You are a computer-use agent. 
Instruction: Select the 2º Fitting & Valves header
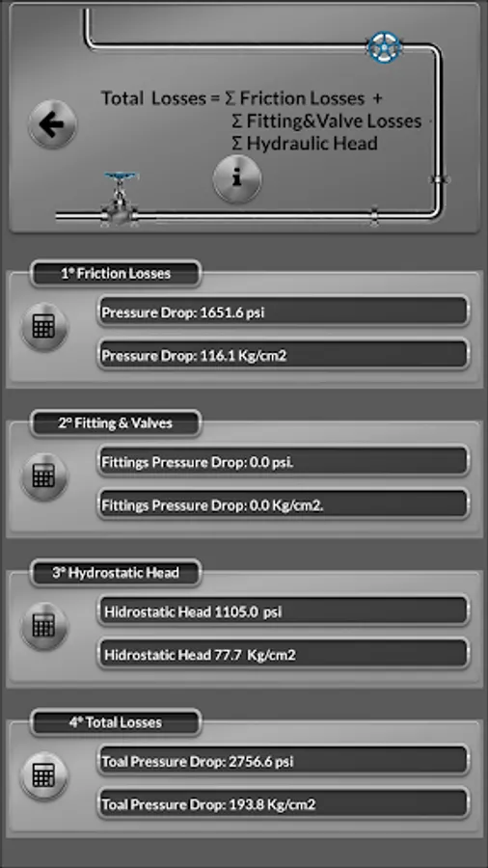pos(116,423)
